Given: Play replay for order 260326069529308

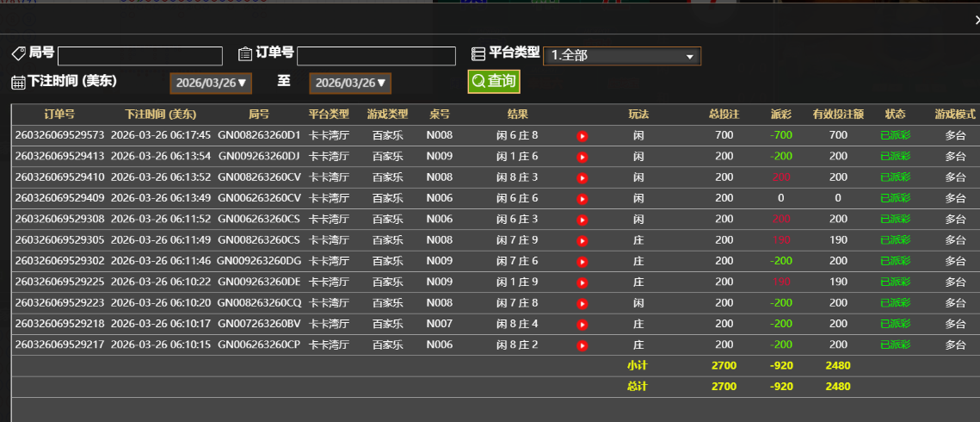Looking at the screenshot, I should [x=582, y=220].
